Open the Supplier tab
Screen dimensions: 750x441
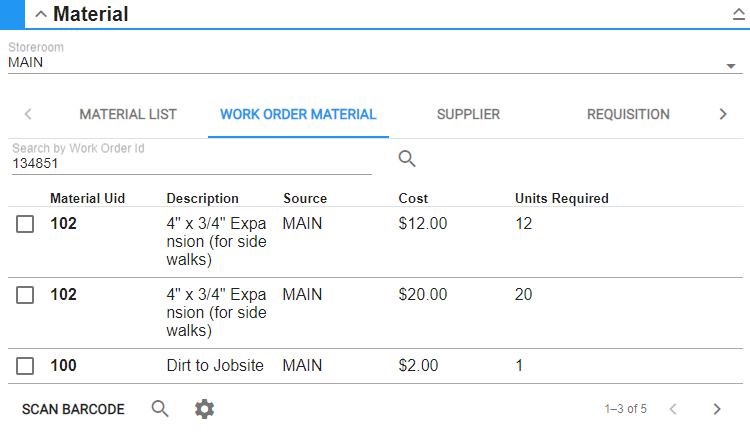(x=468, y=114)
